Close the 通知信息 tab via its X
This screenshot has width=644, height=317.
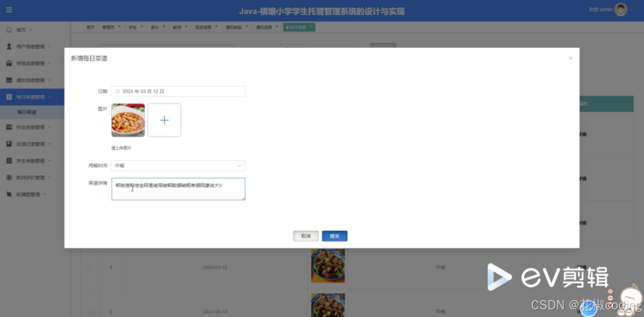[x=277, y=26]
